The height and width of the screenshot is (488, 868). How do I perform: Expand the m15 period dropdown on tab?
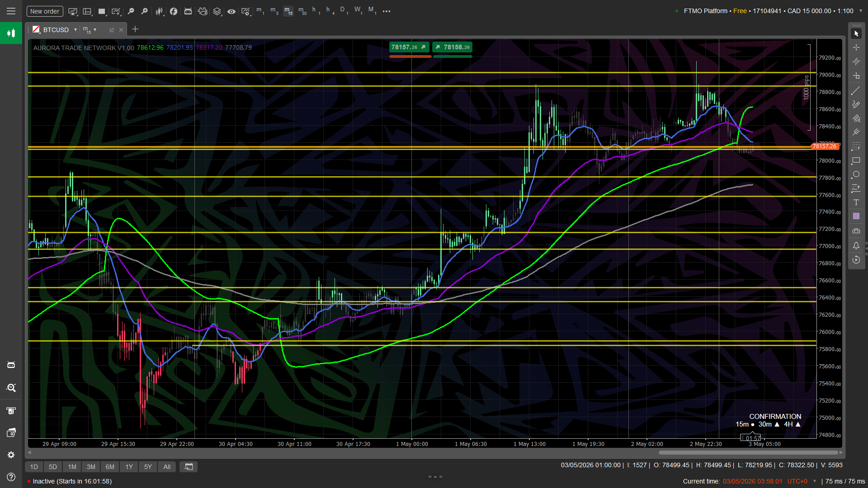(95, 30)
